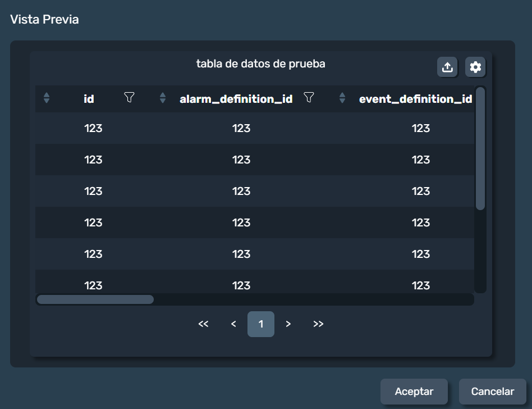Go to first page with double left arrows
This screenshot has width=532, height=409.
(203, 324)
